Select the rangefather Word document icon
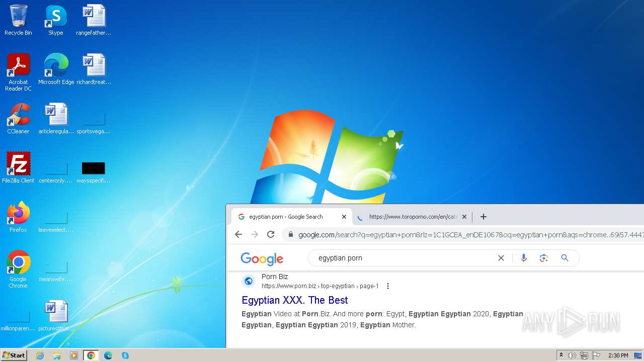This screenshot has height=362, width=644. (x=94, y=20)
